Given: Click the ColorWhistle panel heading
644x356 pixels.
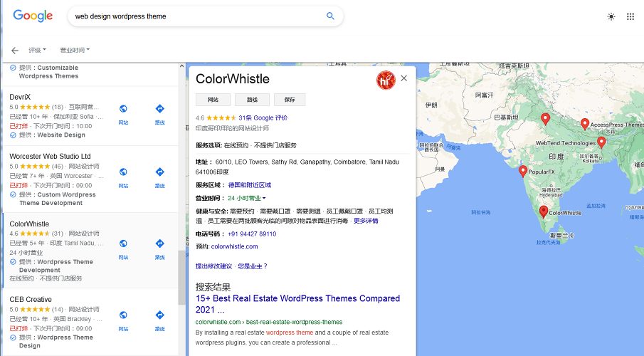Looking at the screenshot, I should (x=233, y=79).
